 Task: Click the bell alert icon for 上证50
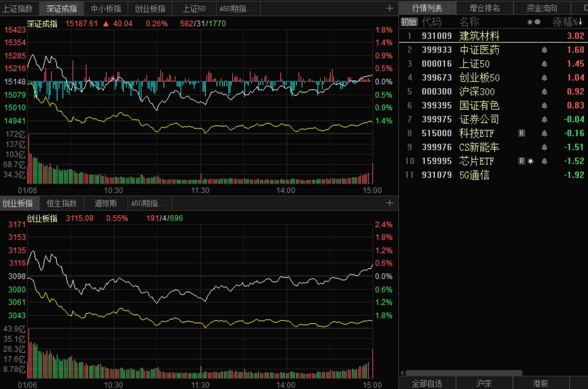544,63
